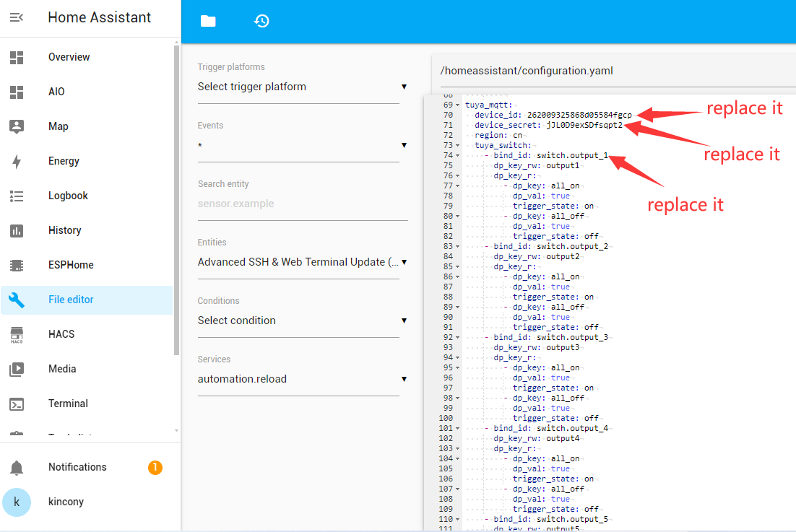Click dp_key_rw: output3 line
Viewport: 796px width, 532px height.
537,348
